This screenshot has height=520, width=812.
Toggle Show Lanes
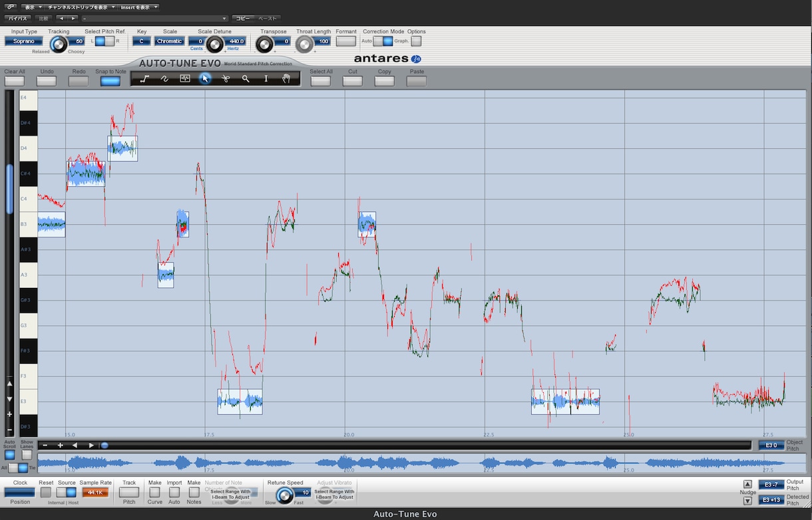click(x=27, y=455)
